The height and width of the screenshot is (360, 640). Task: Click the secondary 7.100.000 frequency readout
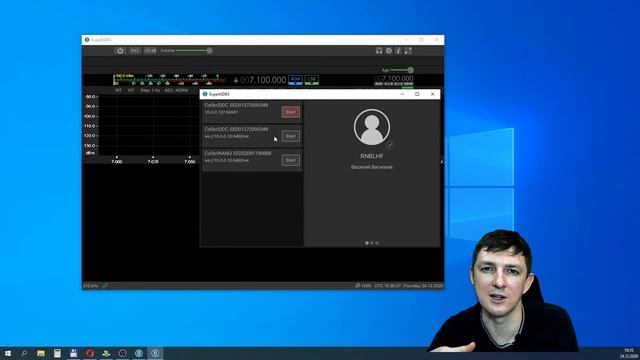(394, 78)
